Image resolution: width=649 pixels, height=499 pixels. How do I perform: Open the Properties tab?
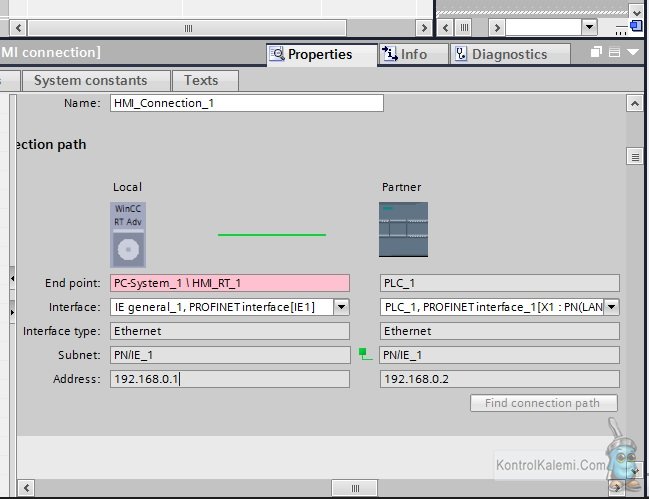(x=322, y=55)
